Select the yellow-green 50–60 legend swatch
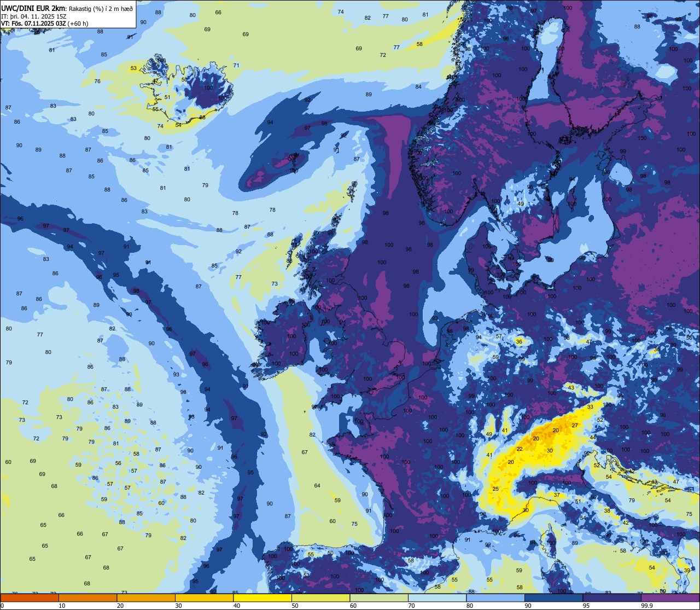Screen dimensions: 700x610 (x=320, y=597)
